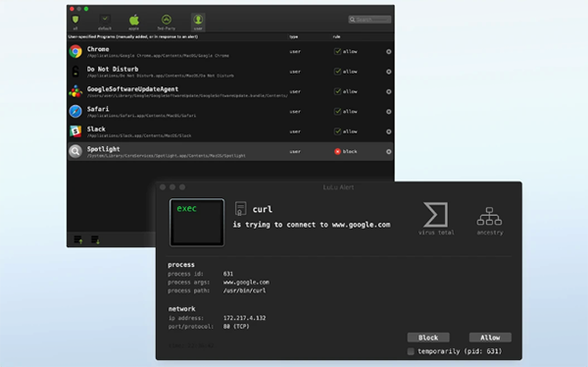This screenshot has height=367, width=588.
Task: Show all rules via the shield icon
Action: click(x=75, y=23)
